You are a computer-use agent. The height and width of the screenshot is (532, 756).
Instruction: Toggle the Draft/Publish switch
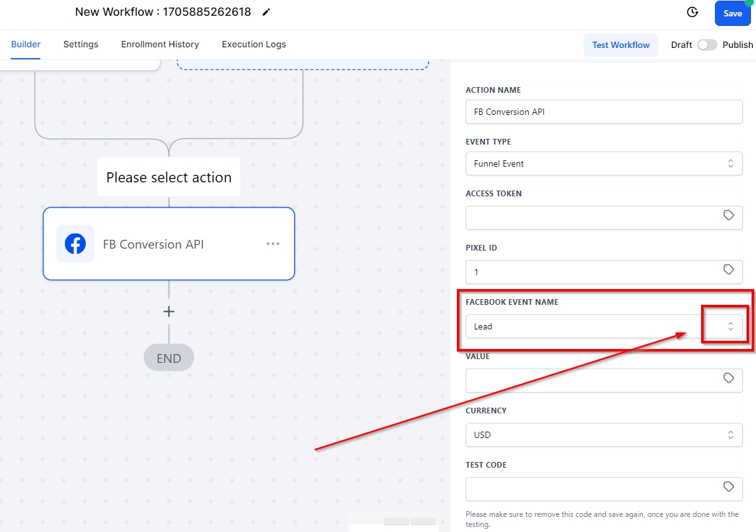pos(707,45)
